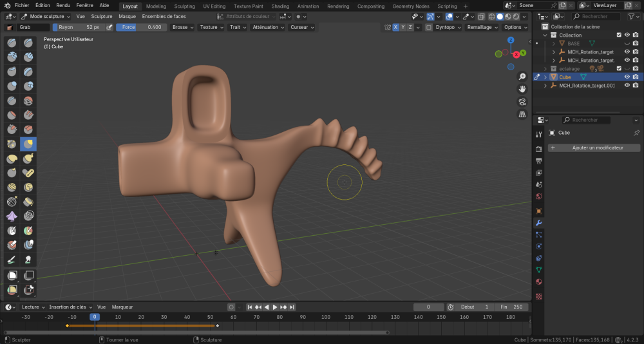The image size is (644, 344).
Task: Toggle the Dyntopo checkbox
Action: (x=429, y=28)
